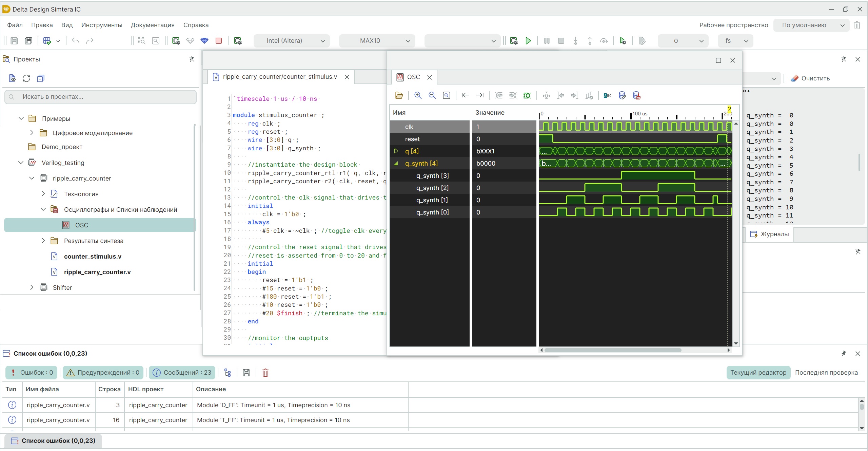Click the save all icon in main toolbar
This screenshot has width=868, height=451.
pos(28,41)
